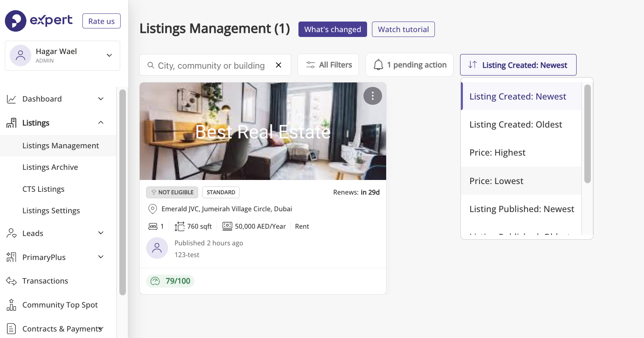The width and height of the screenshot is (644, 338).
Task: Select sort option Price: Highest
Action: click(521, 153)
